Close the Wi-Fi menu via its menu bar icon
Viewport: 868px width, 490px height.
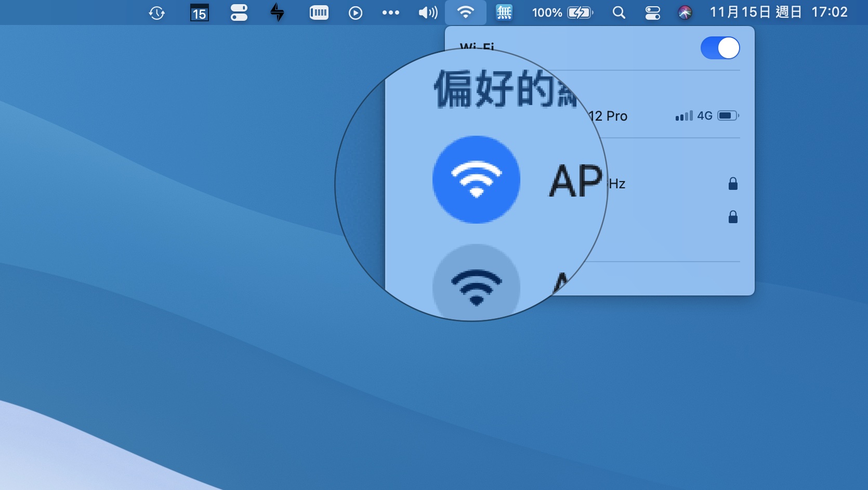(x=466, y=12)
